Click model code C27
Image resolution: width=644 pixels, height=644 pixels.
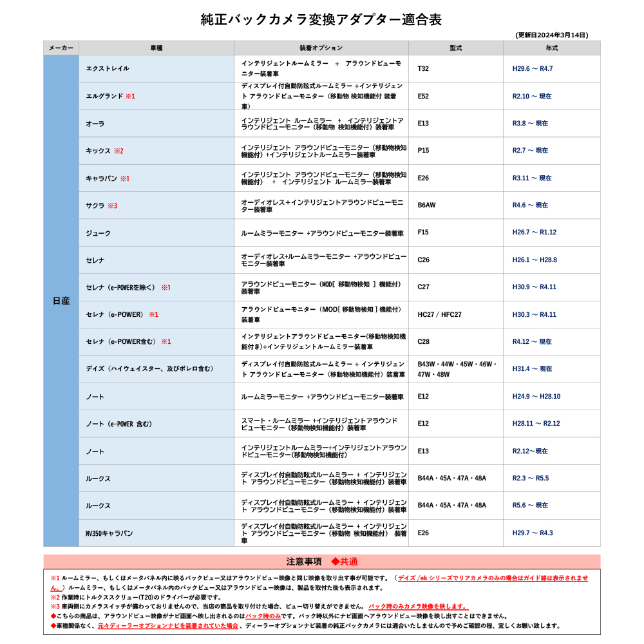(x=424, y=287)
